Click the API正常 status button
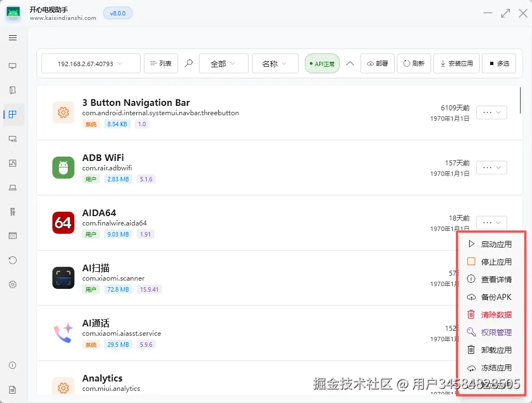 coord(322,63)
